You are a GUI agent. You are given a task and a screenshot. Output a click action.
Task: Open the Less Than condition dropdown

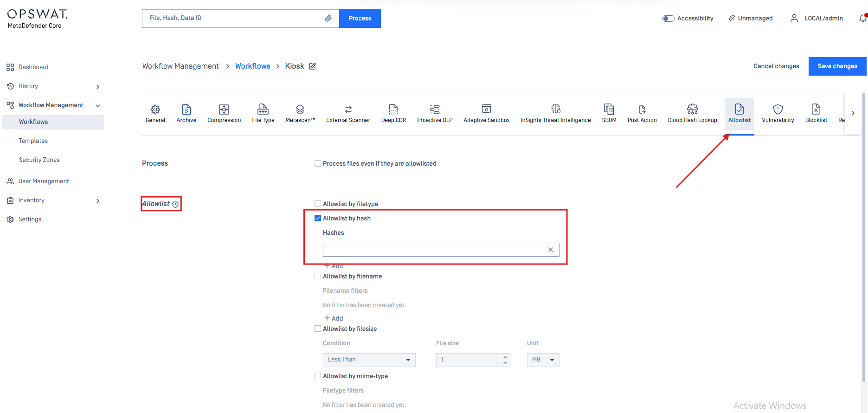[x=369, y=360]
